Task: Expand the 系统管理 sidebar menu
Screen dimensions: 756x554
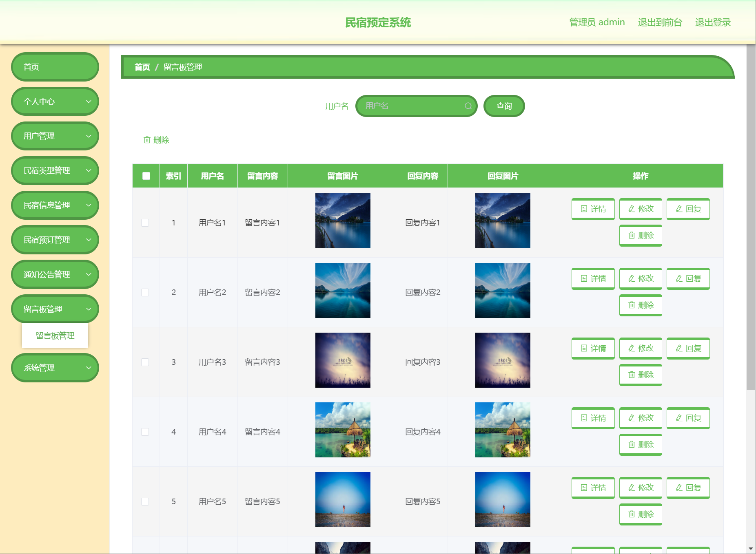Action: [x=55, y=368]
